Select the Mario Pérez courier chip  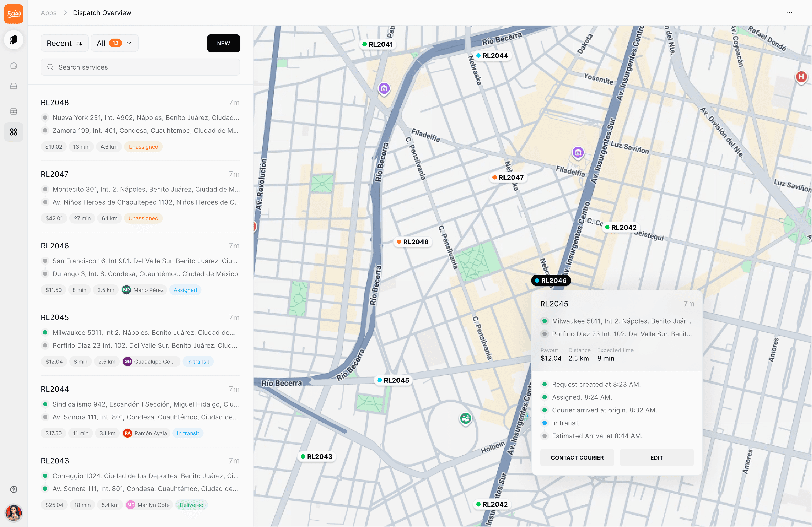[144, 290]
